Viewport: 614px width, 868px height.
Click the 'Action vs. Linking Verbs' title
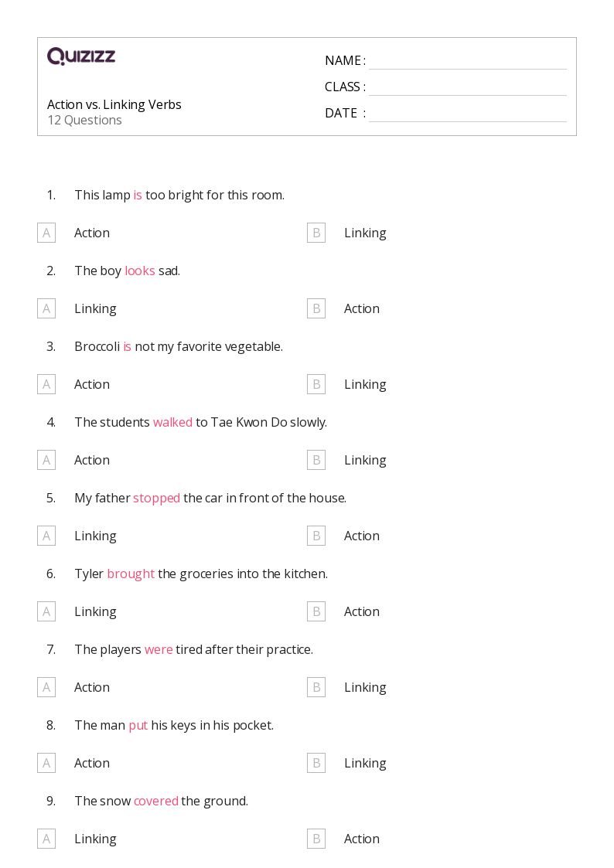coord(114,104)
